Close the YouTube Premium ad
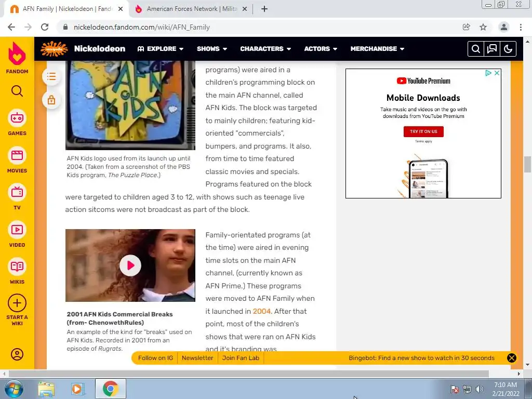This screenshot has width=532, height=399. click(497, 73)
